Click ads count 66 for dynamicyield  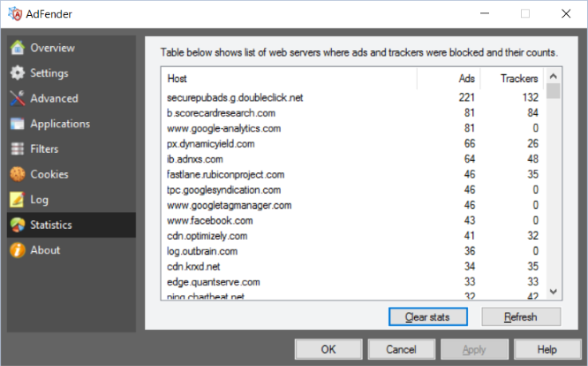pos(470,144)
